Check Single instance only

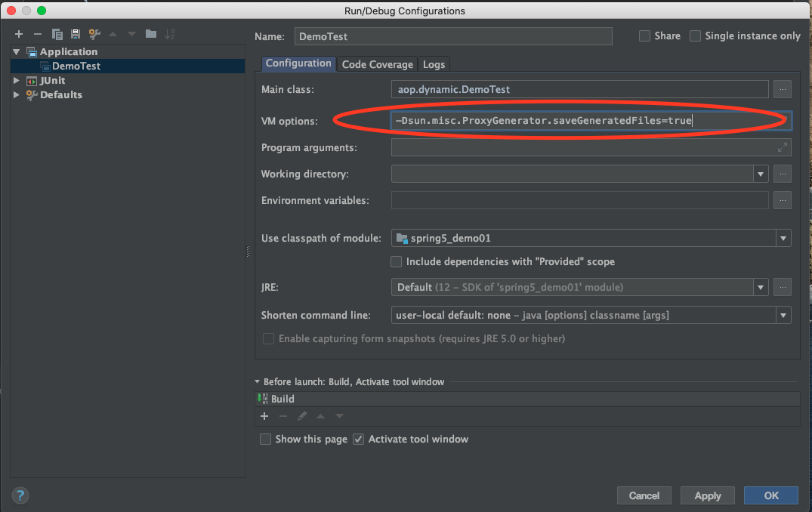(x=694, y=35)
